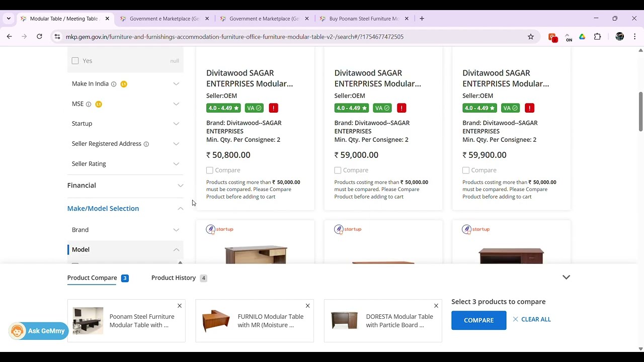Click red alert badge on ₹ 59,900.00 product
Image resolution: width=644 pixels, height=362 pixels.
point(529,108)
